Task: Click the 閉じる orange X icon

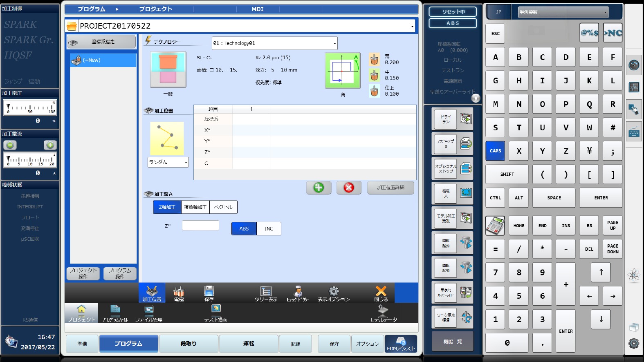Action: pyautogui.click(x=381, y=293)
